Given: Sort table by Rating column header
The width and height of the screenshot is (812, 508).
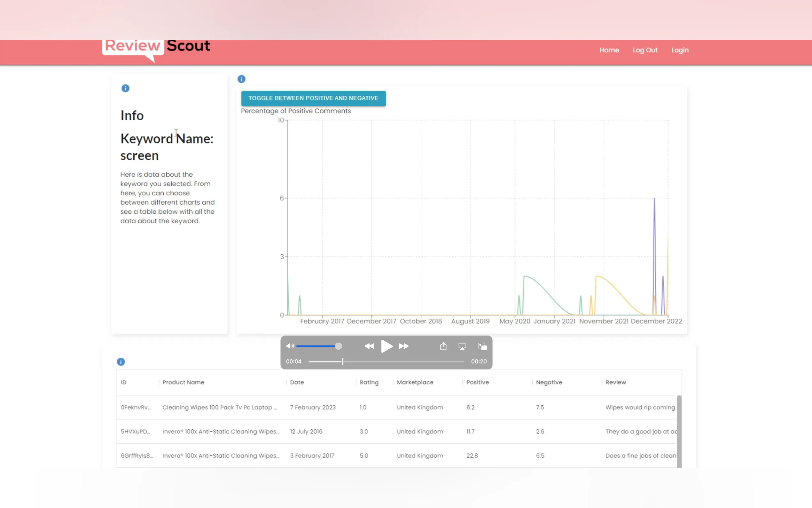Looking at the screenshot, I should [x=369, y=382].
